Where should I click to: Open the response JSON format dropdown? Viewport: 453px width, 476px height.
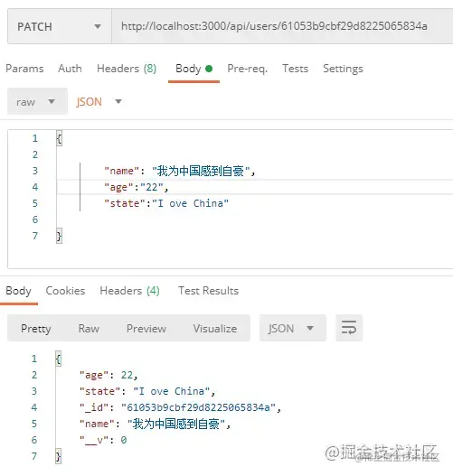tap(293, 328)
